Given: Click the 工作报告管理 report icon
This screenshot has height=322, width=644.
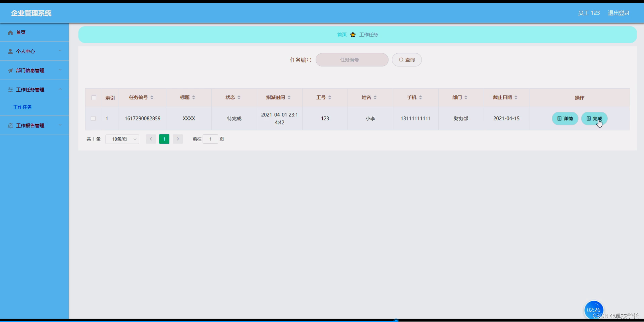Looking at the screenshot, I should [10, 125].
